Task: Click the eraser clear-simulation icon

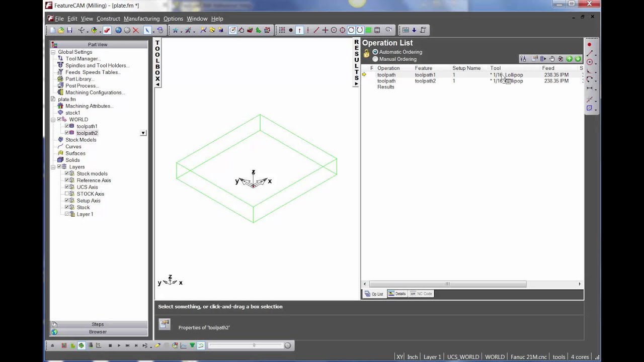Action: pos(157,345)
